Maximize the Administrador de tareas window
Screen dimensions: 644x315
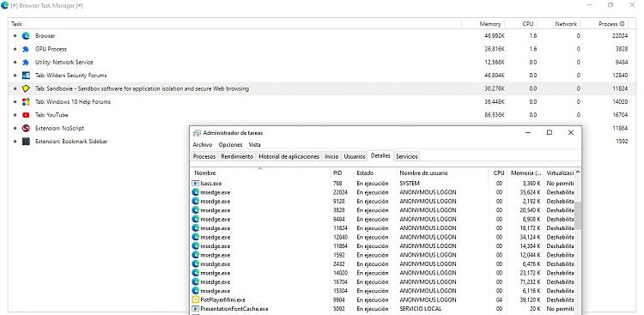tap(550, 133)
